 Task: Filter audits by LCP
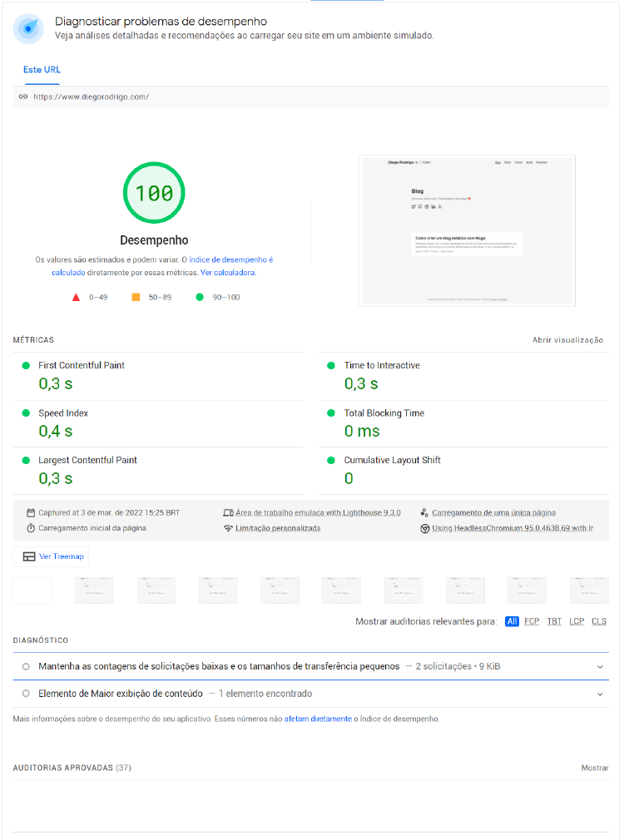pos(577,621)
